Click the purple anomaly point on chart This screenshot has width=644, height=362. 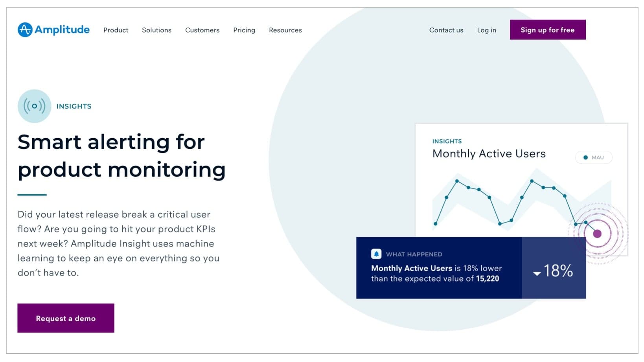[x=597, y=234]
